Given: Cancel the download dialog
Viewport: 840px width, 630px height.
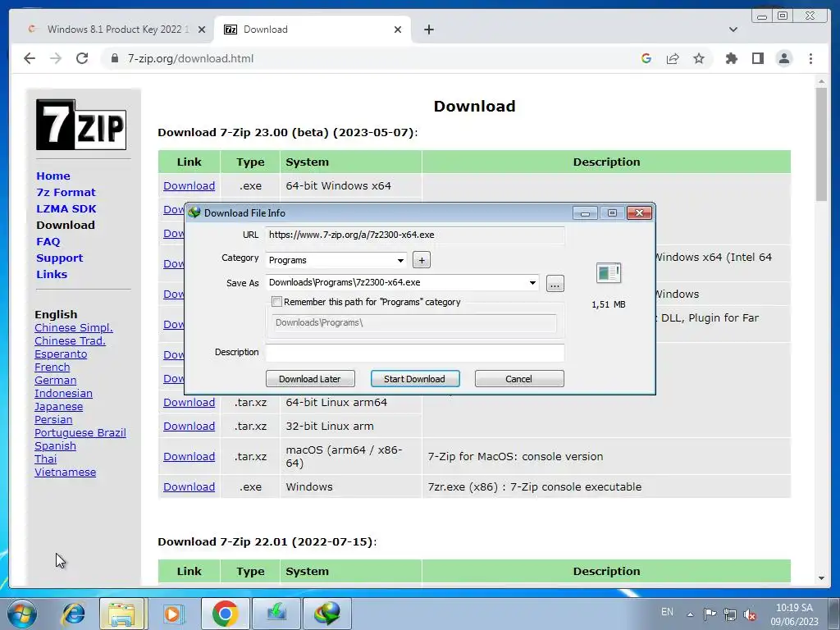Looking at the screenshot, I should (519, 379).
